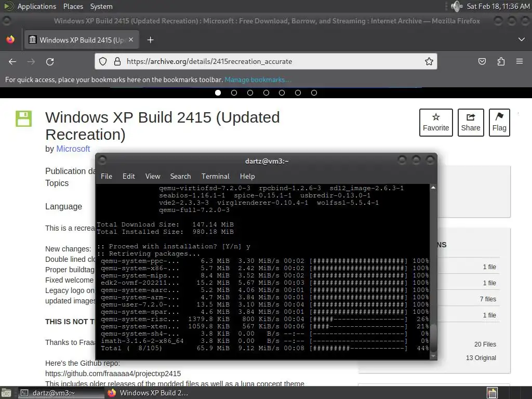Close the Windows XP Build 2415 tab

tap(131, 39)
